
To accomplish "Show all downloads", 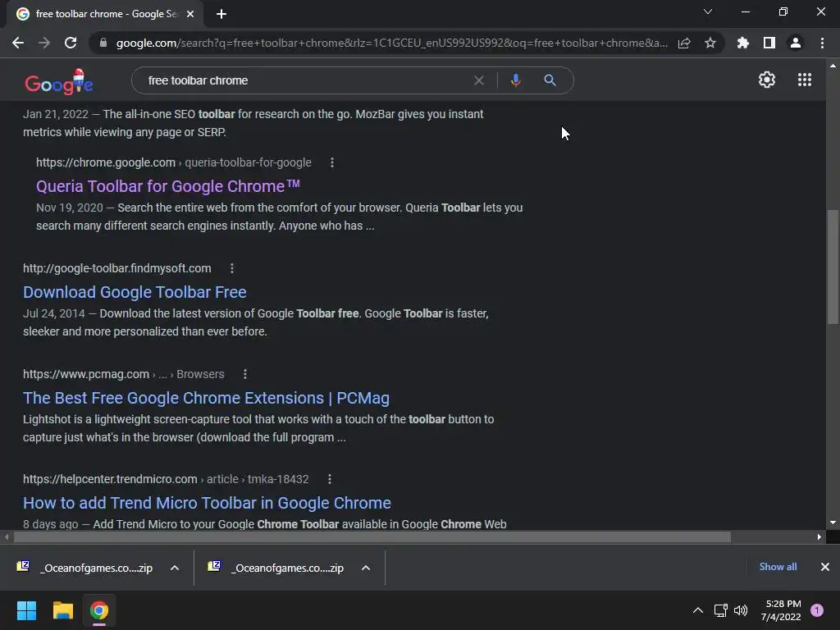I will click(778, 567).
